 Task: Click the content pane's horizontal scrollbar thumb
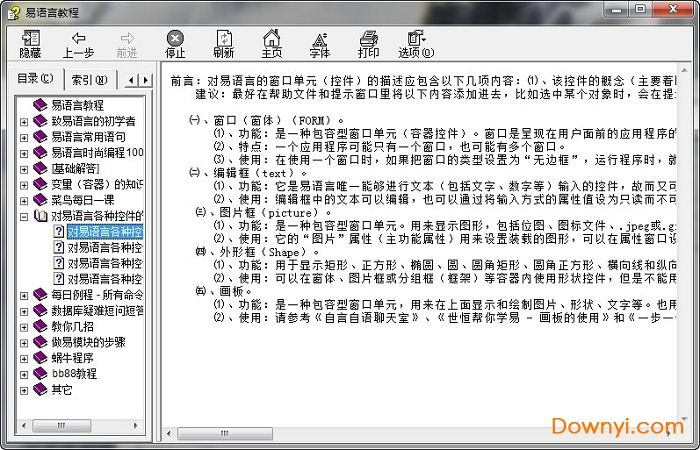225,433
